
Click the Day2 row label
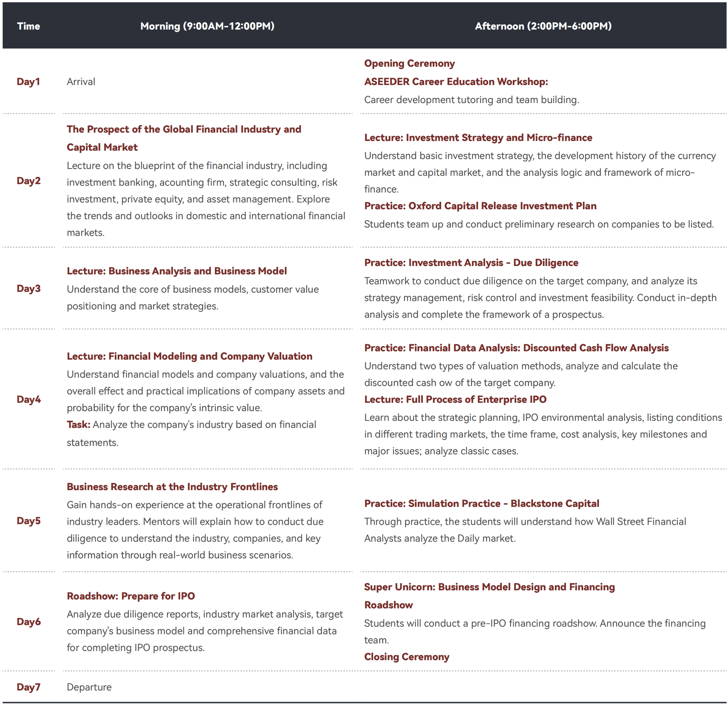[28, 181]
